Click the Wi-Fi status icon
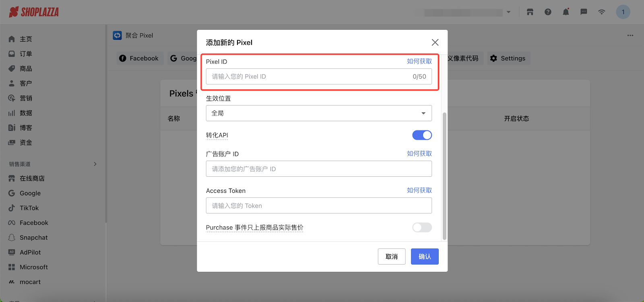This screenshot has width=644, height=302. click(x=601, y=12)
